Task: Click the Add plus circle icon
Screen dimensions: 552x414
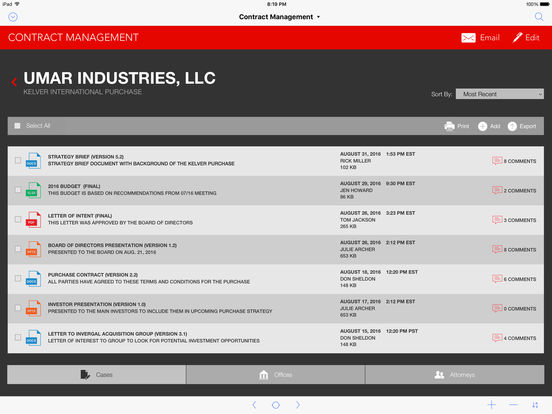Action: [482, 126]
